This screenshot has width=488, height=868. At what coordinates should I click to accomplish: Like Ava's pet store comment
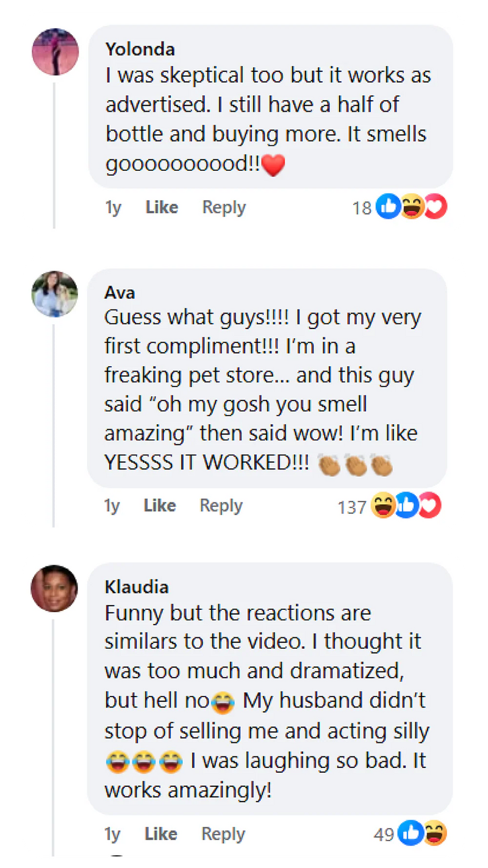pos(160,505)
